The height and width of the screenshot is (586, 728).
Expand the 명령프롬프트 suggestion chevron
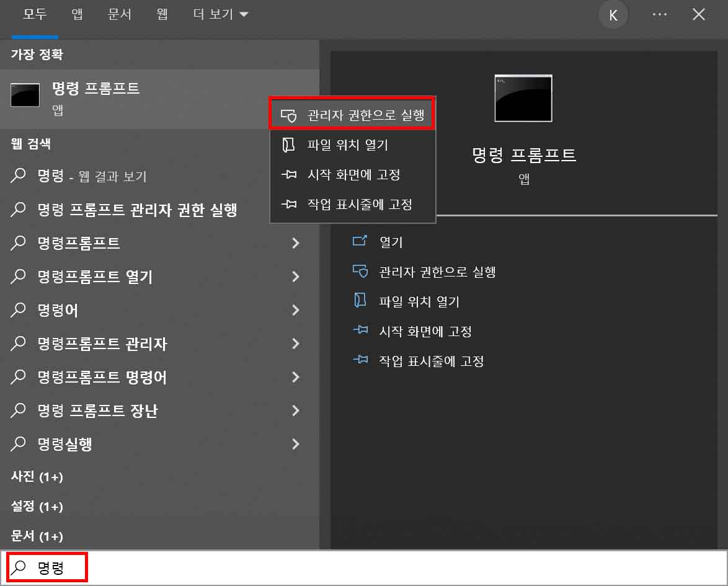coord(296,242)
